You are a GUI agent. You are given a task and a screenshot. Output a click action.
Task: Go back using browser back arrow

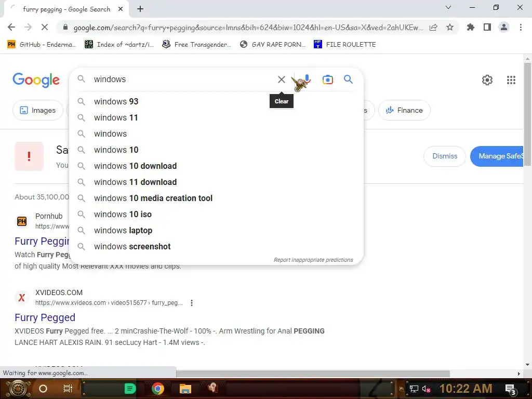tap(11, 27)
